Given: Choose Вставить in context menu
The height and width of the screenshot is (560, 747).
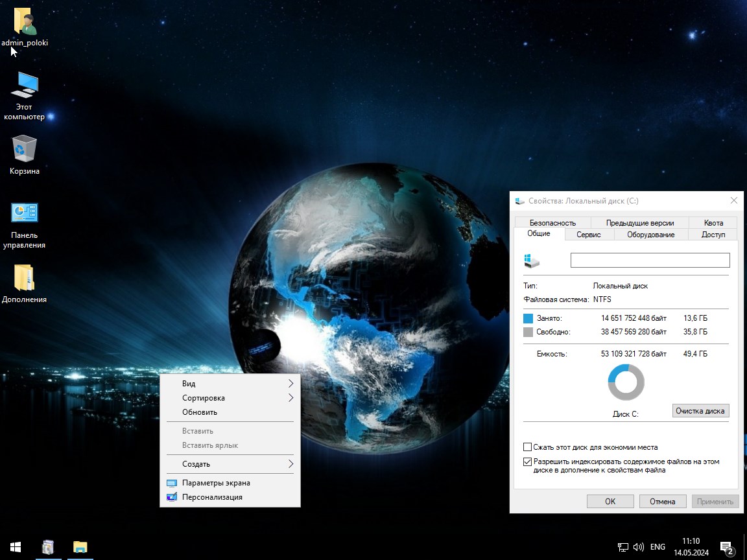Looking at the screenshot, I should pyautogui.click(x=230, y=431).
